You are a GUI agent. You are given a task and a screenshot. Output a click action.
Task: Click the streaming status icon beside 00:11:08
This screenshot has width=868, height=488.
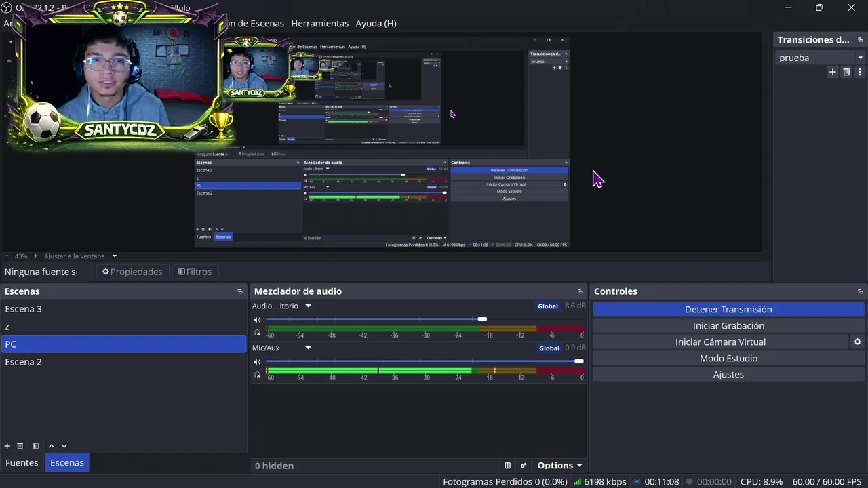[637, 482]
